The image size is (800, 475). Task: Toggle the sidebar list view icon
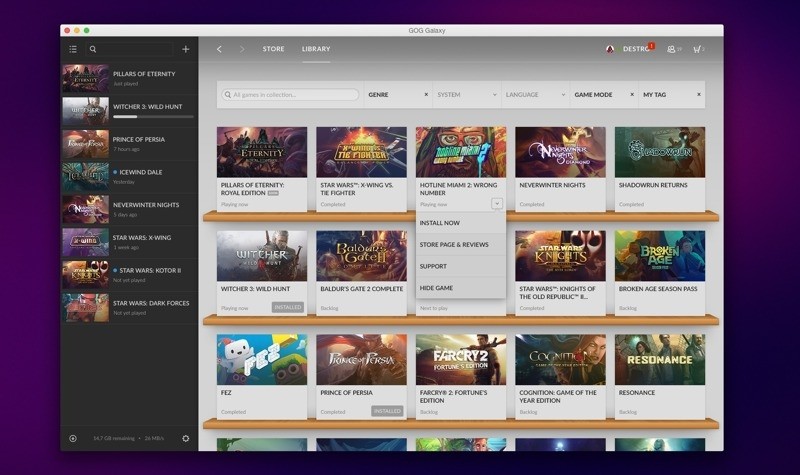pyautogui.click(x=73, y=49)
